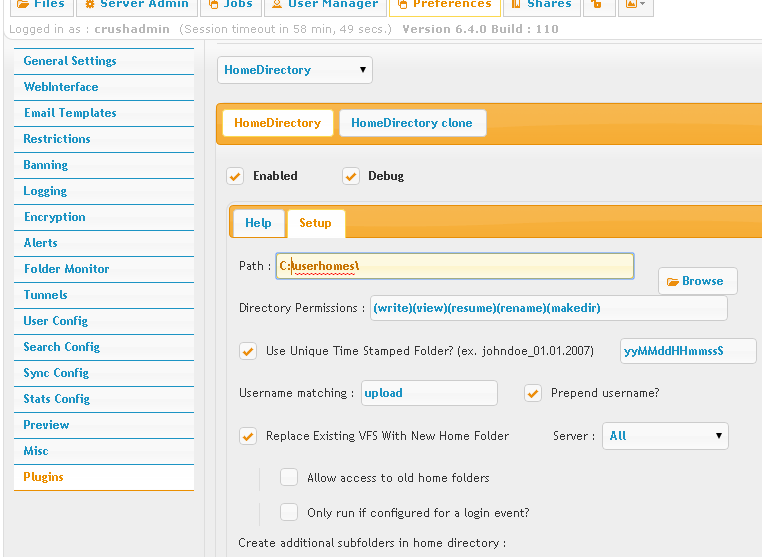Open Folder Monitor settings
The width and height of the screenshot is (762, 557).
click(x=104, y=269)
